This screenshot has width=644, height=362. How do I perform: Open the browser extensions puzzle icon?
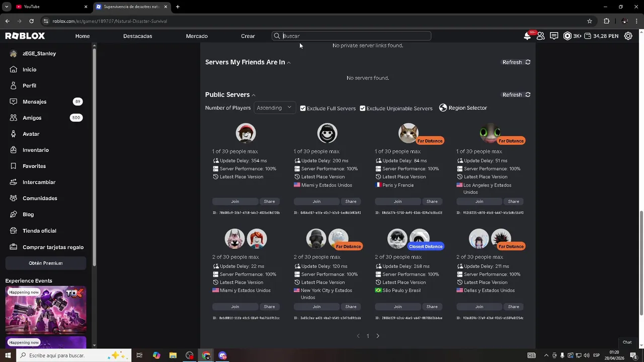pos(606,21)
